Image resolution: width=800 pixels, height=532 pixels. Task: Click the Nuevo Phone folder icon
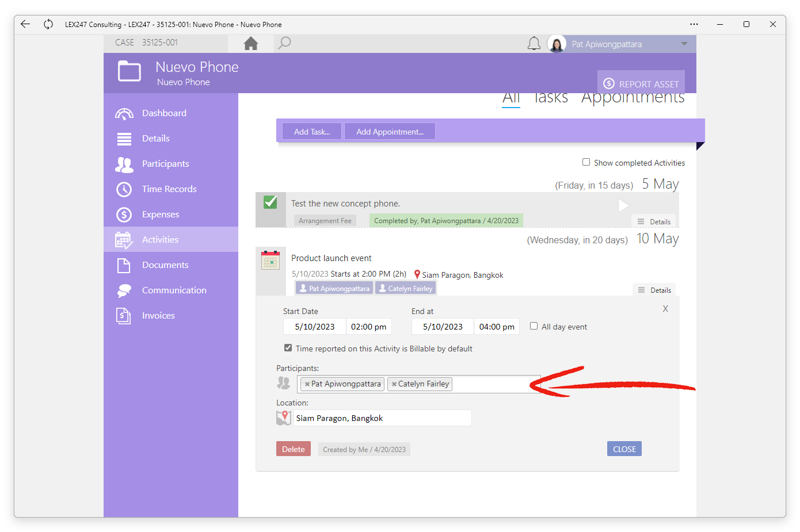tap(129, 71)
